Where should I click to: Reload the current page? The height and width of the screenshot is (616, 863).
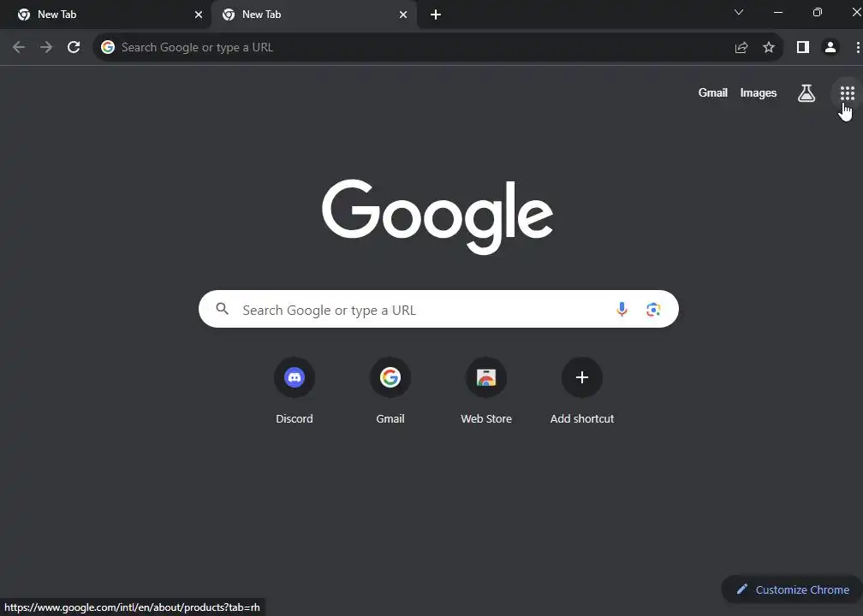(x=74, y=47)
